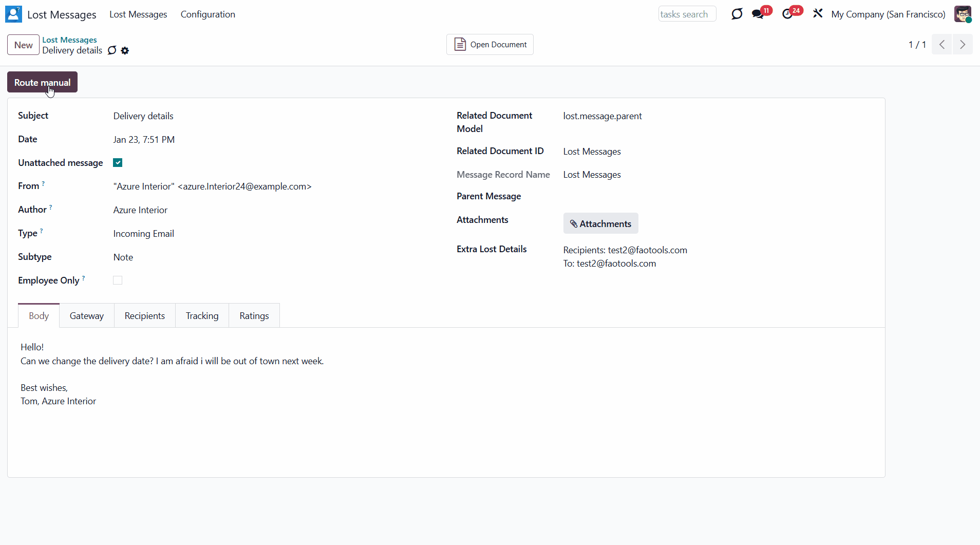Click the refresh icon next to Delivery details

coord(112,50)
